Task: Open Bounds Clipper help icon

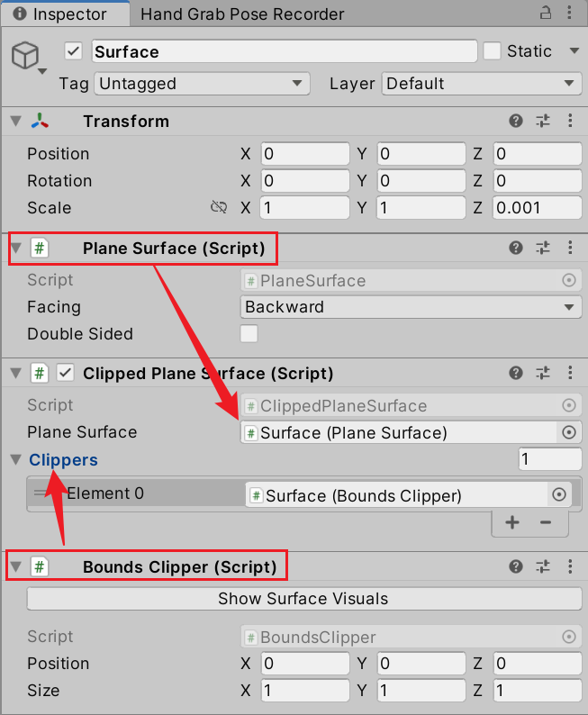Action: [516, 566]
